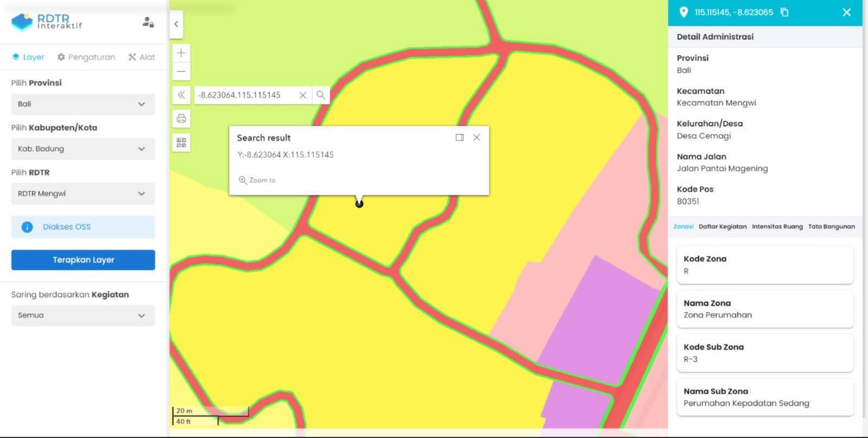Screen dimensions: 868x438
Task: Click the map zoom out minus button
Action: [181, 72]
